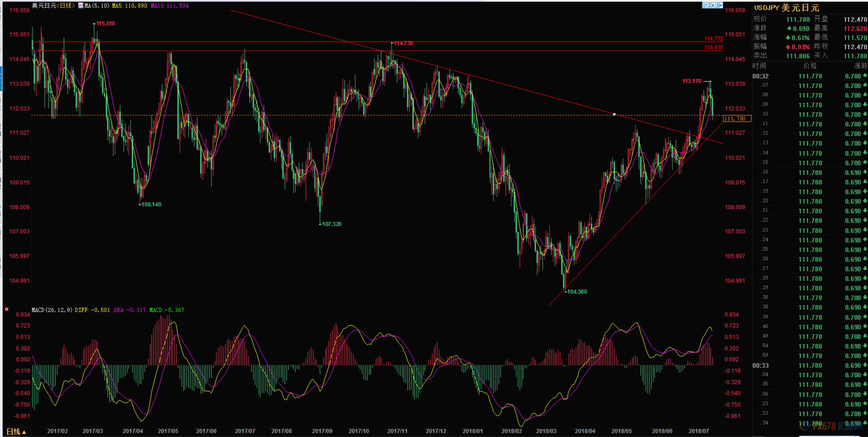The height and width of the screenshot is (437, 868).
Task: Click the <日线> period label in chart title
Action: (x=66, y=5)
